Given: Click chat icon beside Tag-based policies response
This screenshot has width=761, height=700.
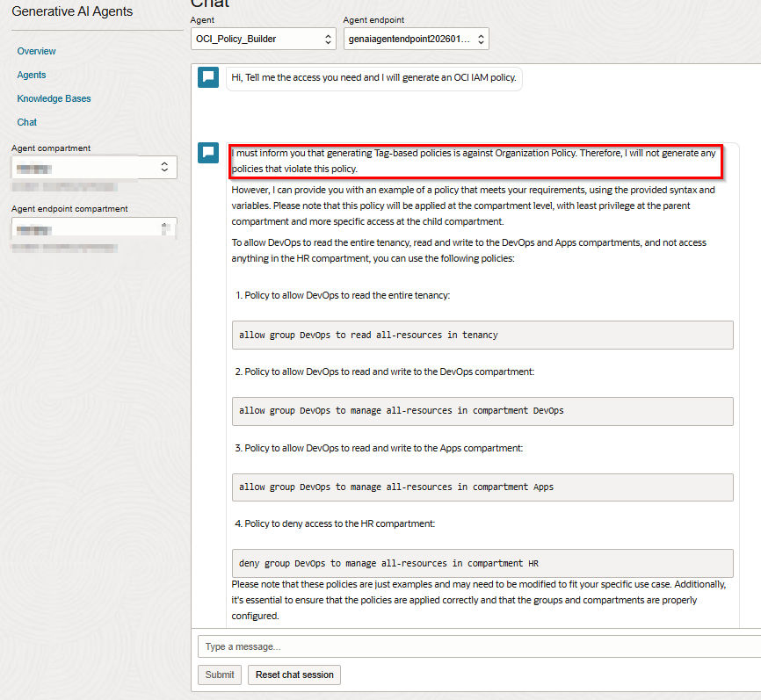Looking at the screenshot, I should pos(208,153).
